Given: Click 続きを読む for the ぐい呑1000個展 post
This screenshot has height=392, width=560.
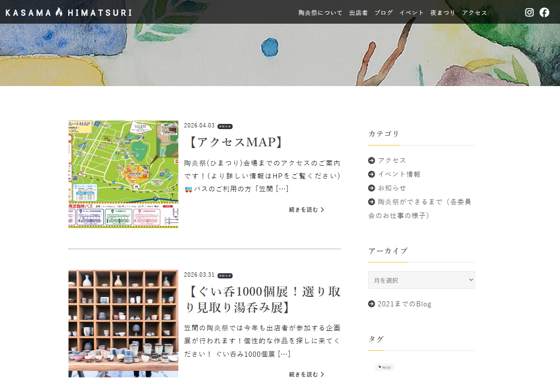Looking at the screenshot, I should point(306,375).
